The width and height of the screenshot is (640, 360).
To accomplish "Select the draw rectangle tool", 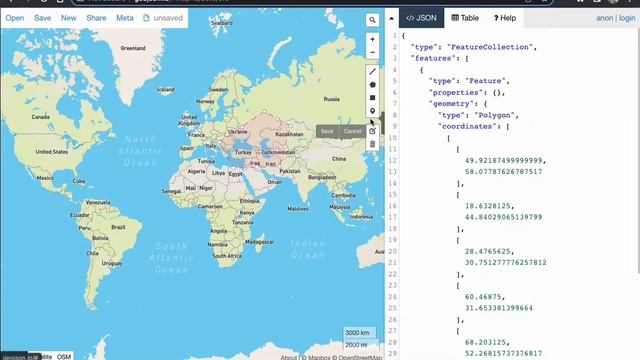I will (x=372, y=98).
